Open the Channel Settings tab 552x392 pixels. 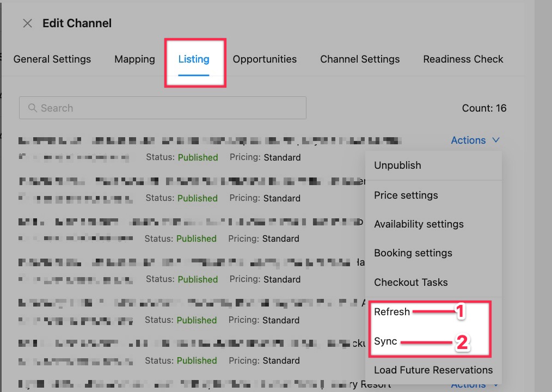360,59
